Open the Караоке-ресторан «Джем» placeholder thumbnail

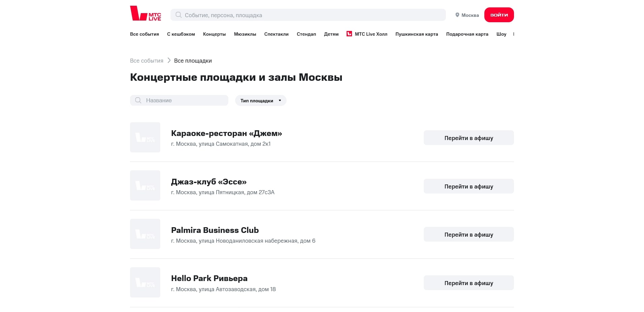click(145, 137)
